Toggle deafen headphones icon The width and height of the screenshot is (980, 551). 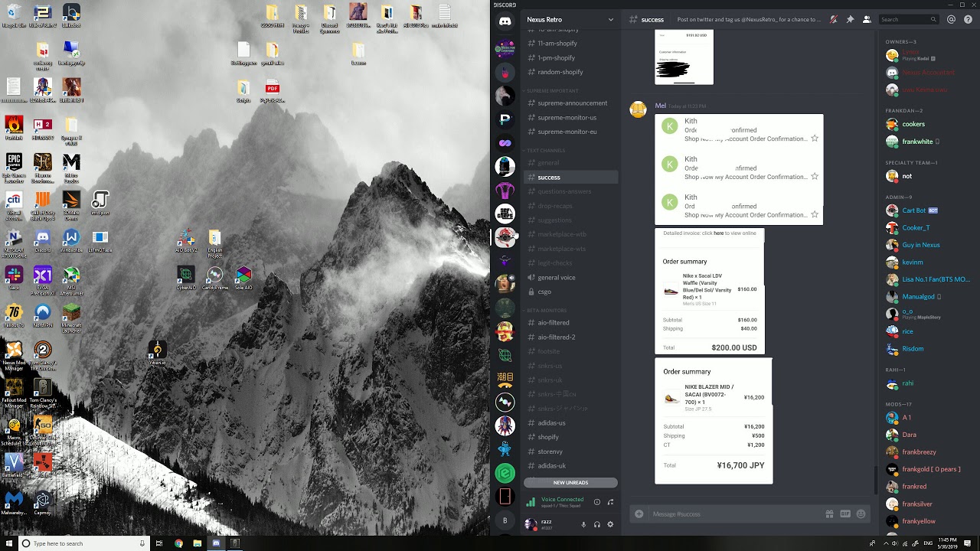(x=597, y=524)
